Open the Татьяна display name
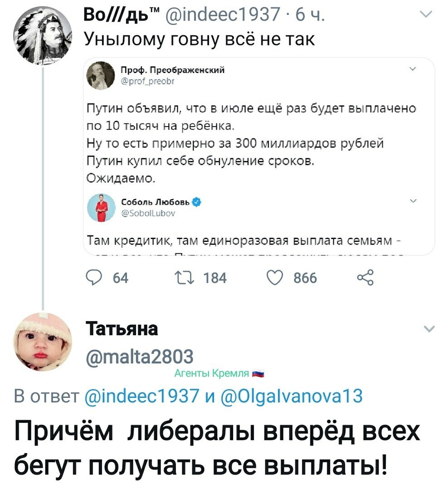 point(122,329)
